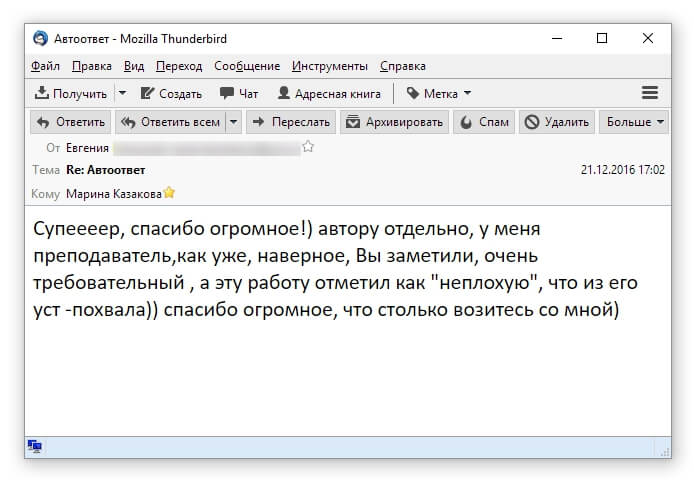Open the Сообщение menu
The image size is (694, 482).
point(247,66)
